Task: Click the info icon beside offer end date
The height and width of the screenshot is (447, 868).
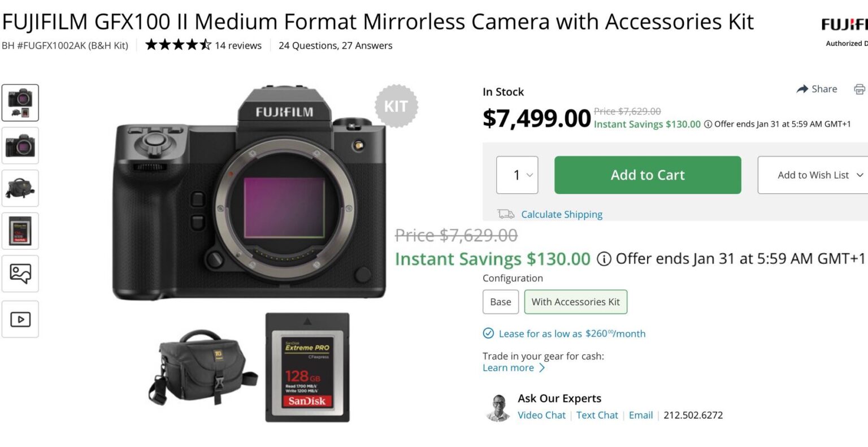Action: tap(708, 124)
